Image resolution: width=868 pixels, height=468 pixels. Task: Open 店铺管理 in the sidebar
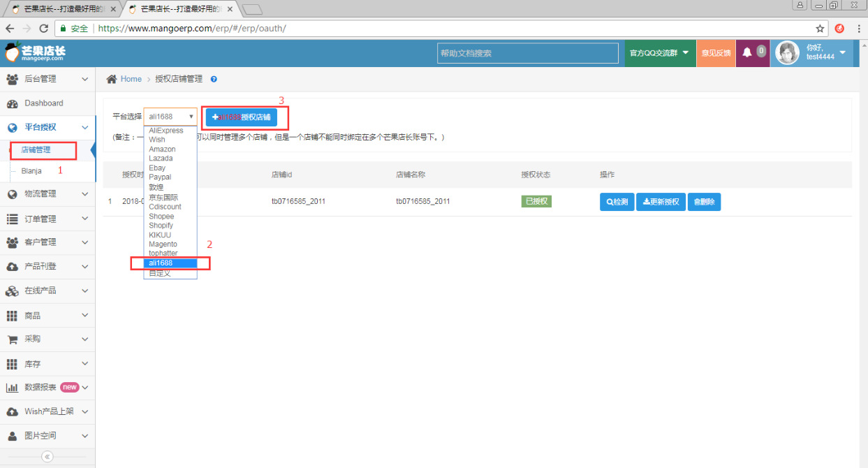coord(36,149)
